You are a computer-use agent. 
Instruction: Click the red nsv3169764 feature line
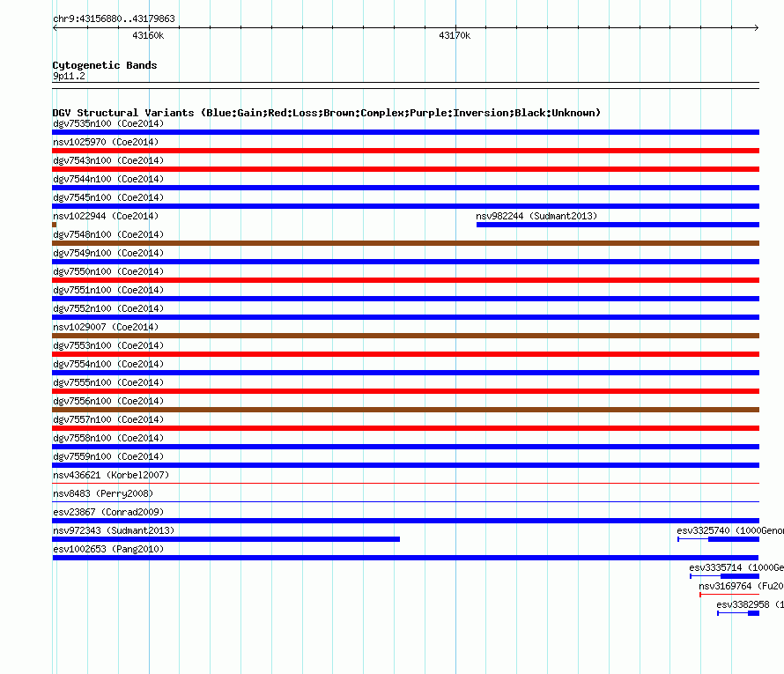[x=729, y=595]
